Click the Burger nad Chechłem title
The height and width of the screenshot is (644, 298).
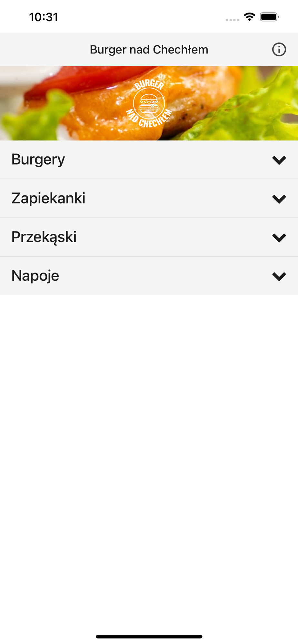click(149, 50)
